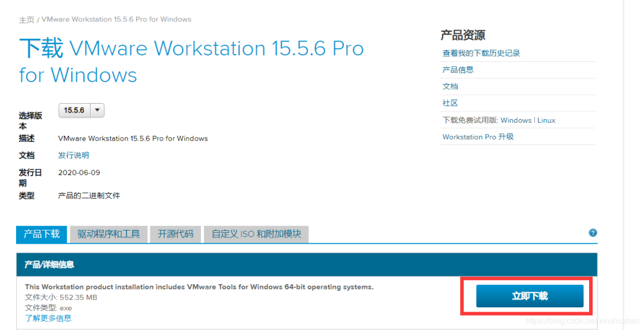This screenshot has height=330, width=644.
Task: Open 查看我的下载历史记录 link
Action: pyautogui.click(x=481, y=54)
